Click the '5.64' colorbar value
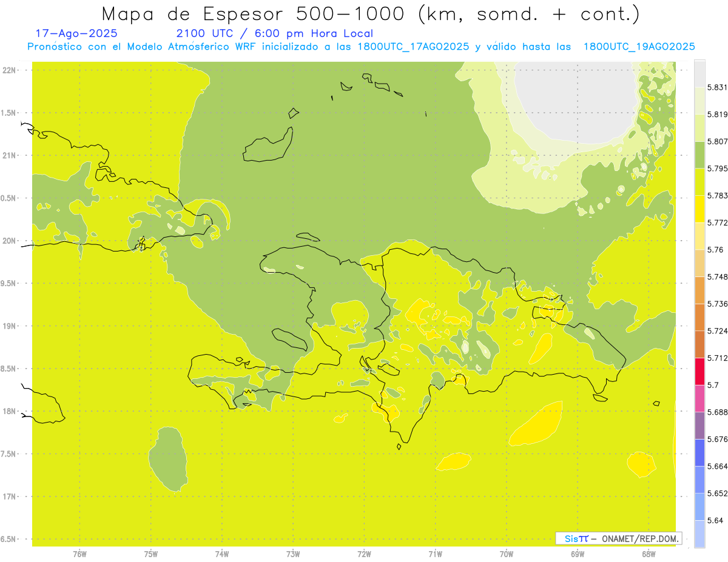This screenshot has width=728, height=562. 715,521
